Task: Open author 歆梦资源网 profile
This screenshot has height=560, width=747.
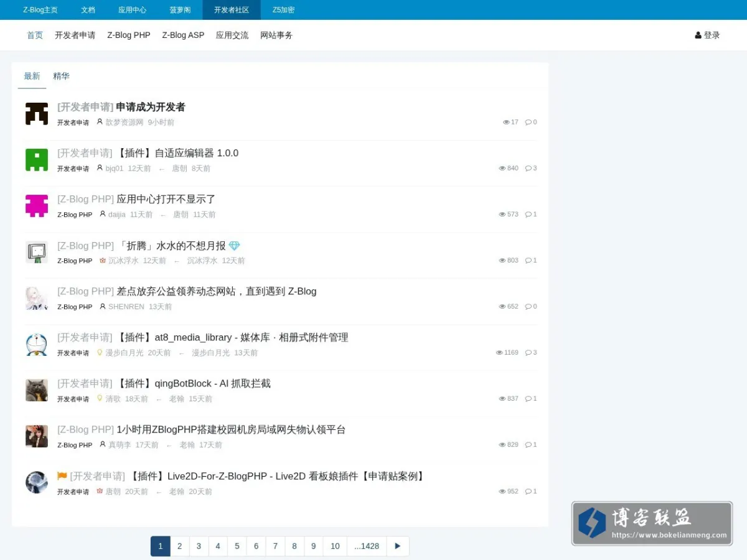Action: coord(125,123)
